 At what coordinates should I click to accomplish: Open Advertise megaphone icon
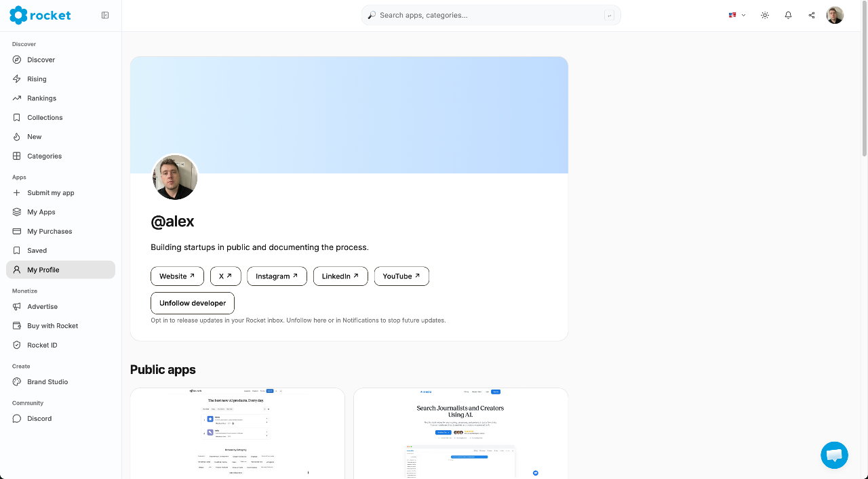17,306
